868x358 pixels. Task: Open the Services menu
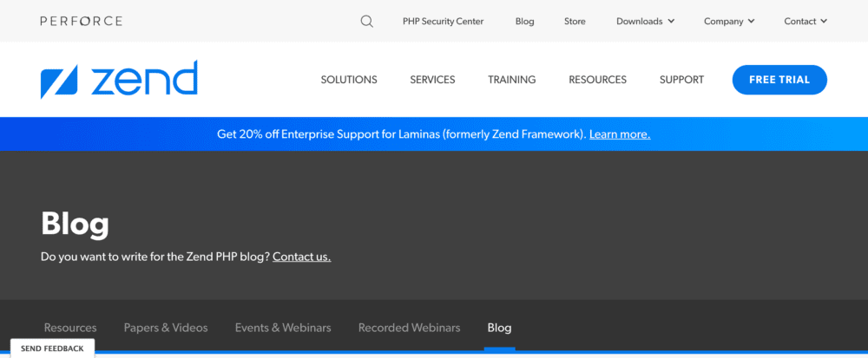click(432, 80)
